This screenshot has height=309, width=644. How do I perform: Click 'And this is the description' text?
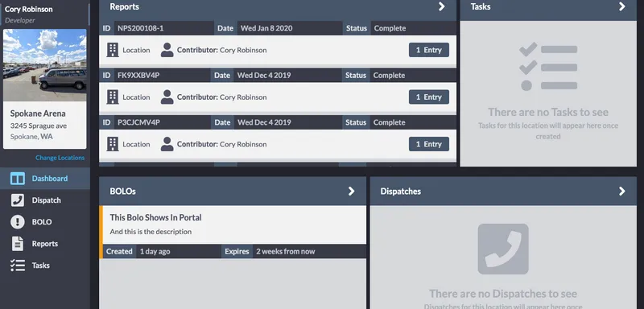click(151, 232)
